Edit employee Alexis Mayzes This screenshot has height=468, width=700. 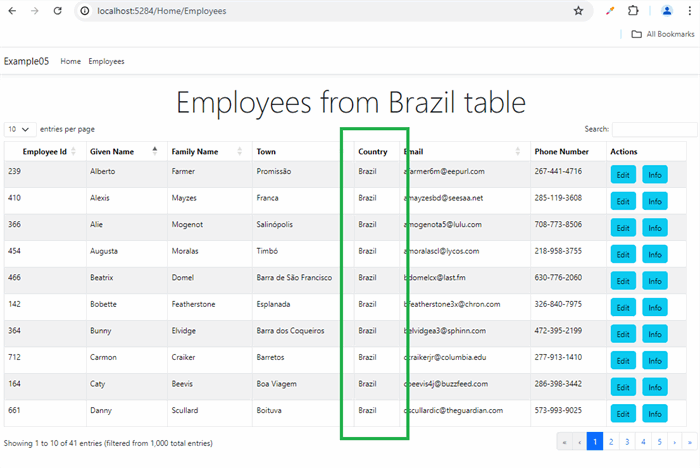[623, 201]
